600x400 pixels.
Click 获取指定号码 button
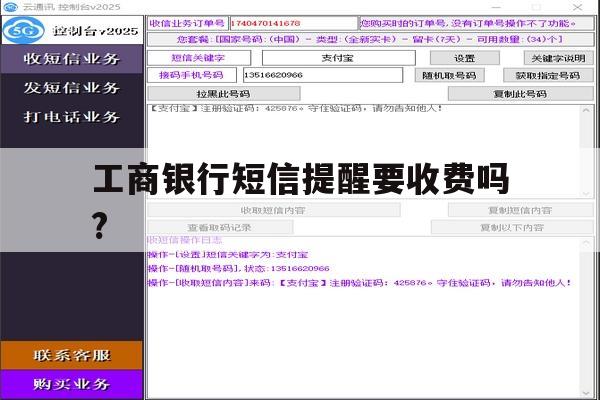tap(548, 75)
